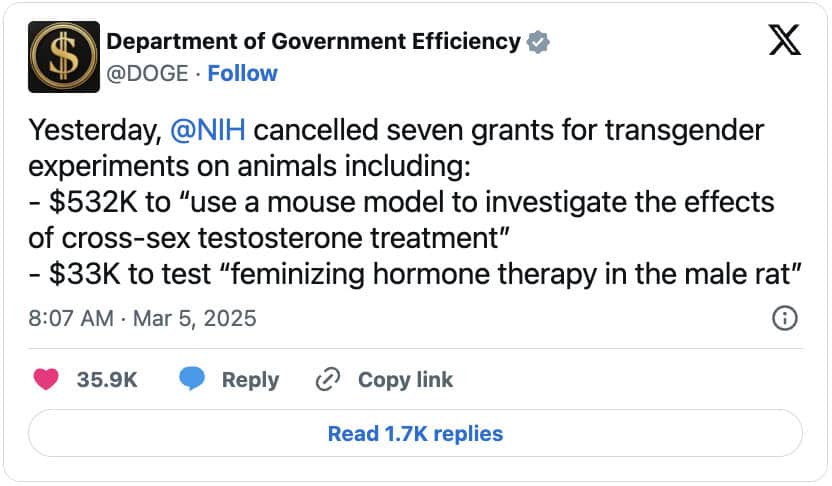Click the gray verified checkmark badge
832x486 pixels.
[539, 42]
